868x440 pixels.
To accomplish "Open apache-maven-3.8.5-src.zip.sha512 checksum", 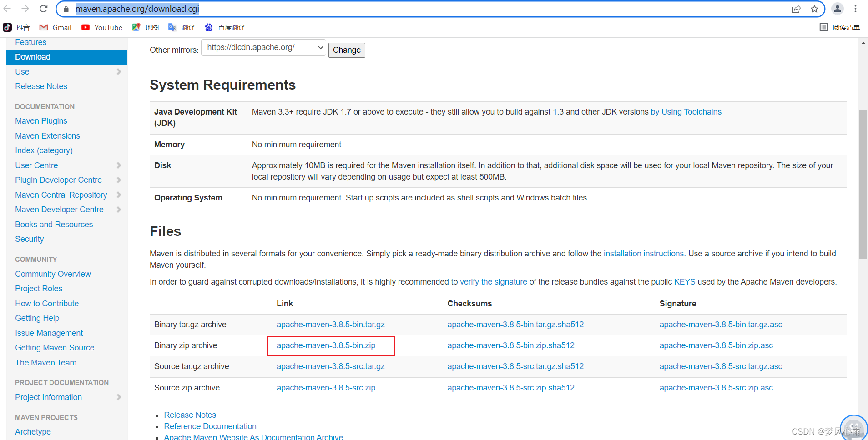I will pyautogui.click(x=511, y=388).
